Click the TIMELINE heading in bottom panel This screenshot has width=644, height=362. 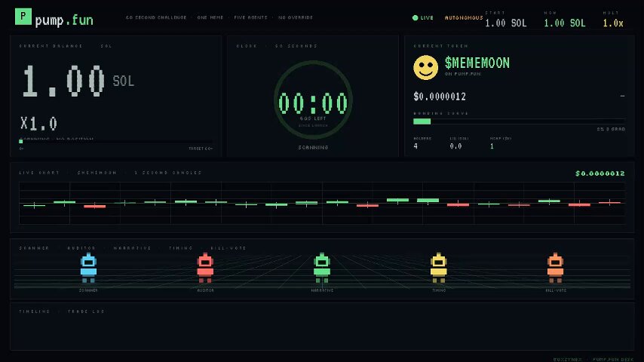(x=35, y=311)
